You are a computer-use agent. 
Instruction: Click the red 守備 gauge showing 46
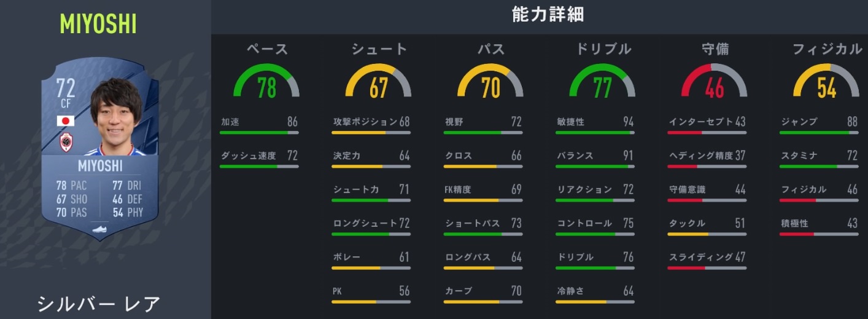point(714,82)
